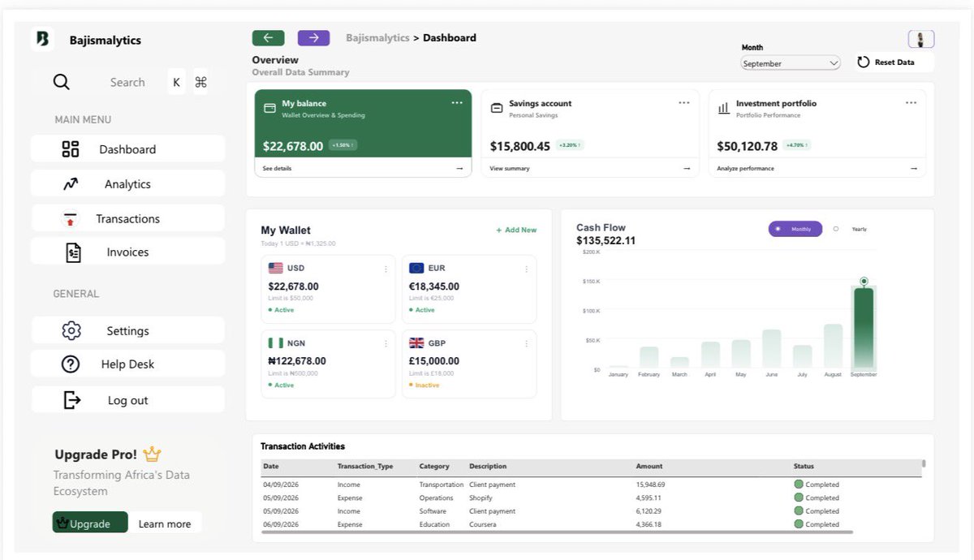Click the green back arrow button
974x560 pixels.
tap(268, 38)
